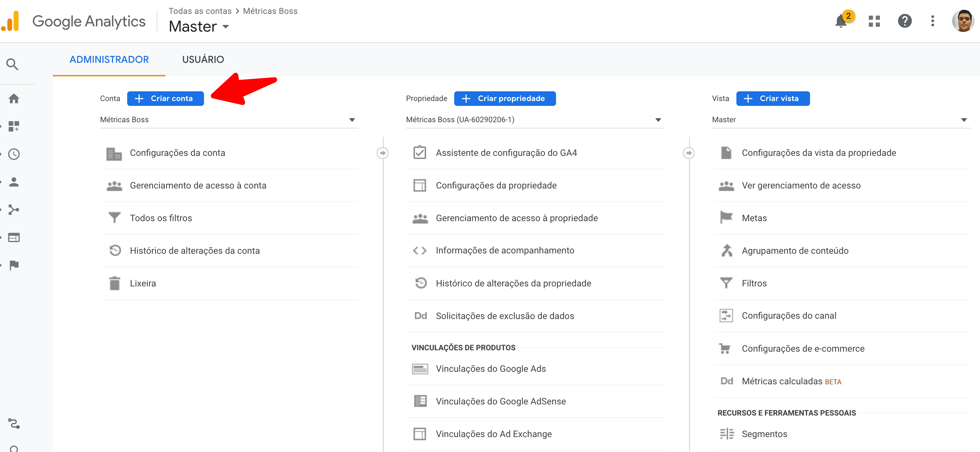This screenshot has width=980, height=452.
Task: Click the three-dot overflow menu icon
Action: click(932, 21)
